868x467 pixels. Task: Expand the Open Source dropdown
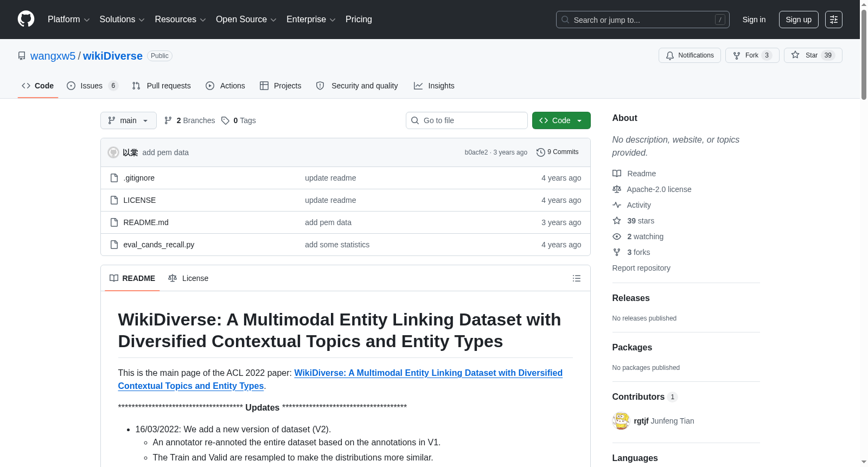point(246,20)
